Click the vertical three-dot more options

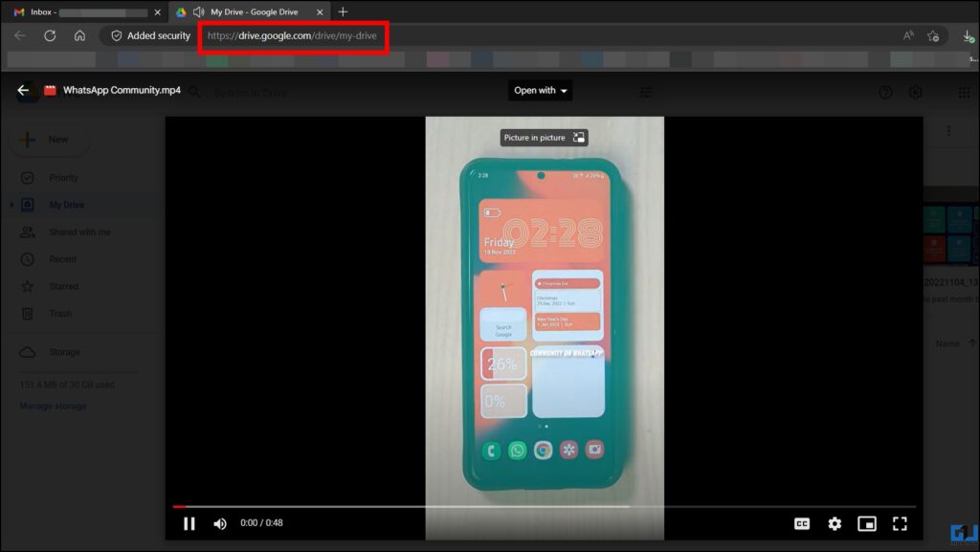(x=948, y=130)
